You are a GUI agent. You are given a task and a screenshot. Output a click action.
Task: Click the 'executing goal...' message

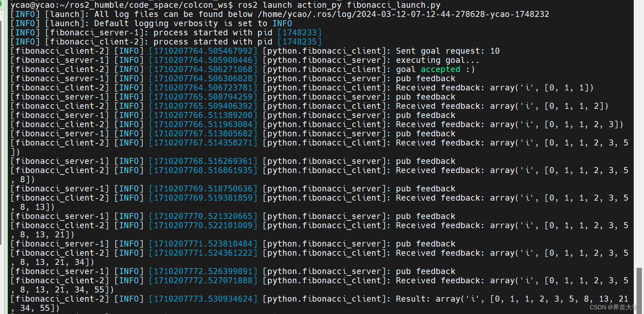tap(437, 60)
